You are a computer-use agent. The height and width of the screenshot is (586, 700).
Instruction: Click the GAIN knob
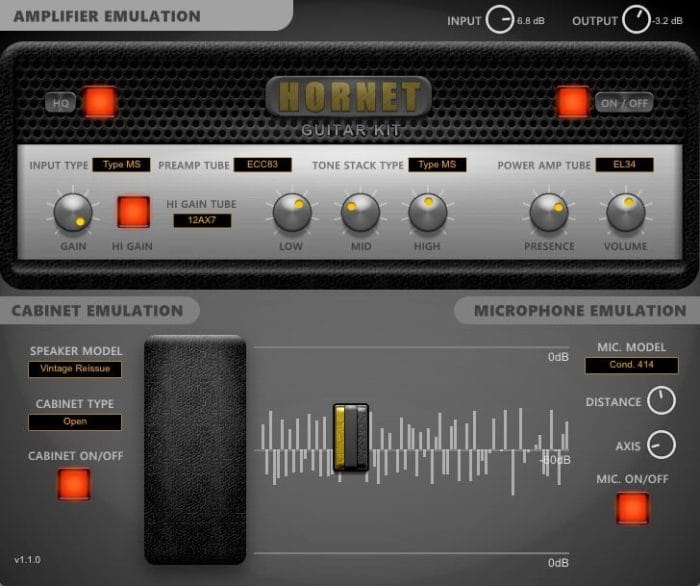click(73, 212)
